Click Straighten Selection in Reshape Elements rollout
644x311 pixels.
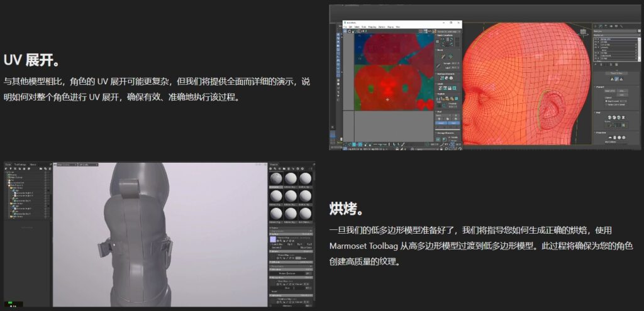[x=442, y=78]
